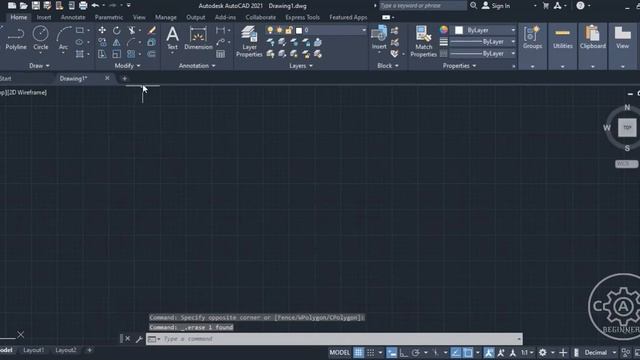Activate the Copy tool
This screenshot has width=640, height=360.
pyautogui.click(x=102, y=42)
